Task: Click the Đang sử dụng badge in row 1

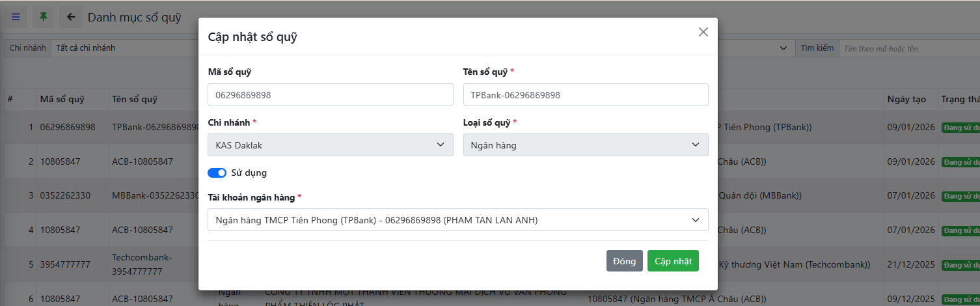Action: (960, 127)
